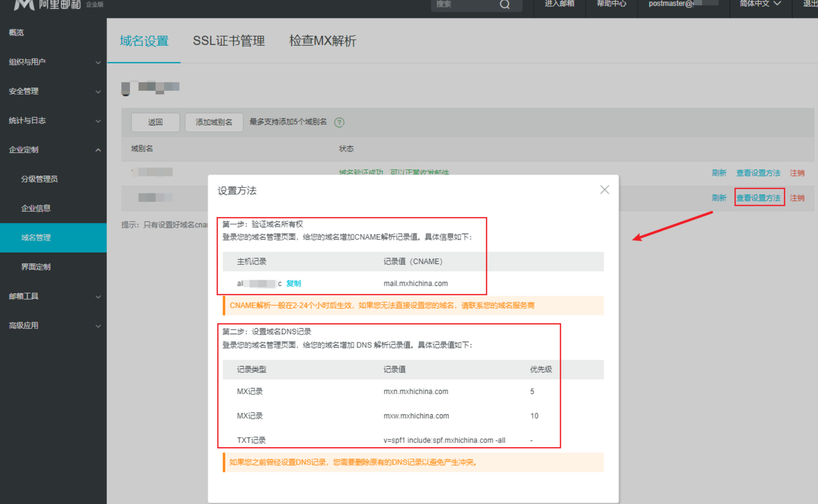This screenshot has width=818, height=504.
Task: Open 分级管理员 in the sidebar
Action: pos(40,179)
